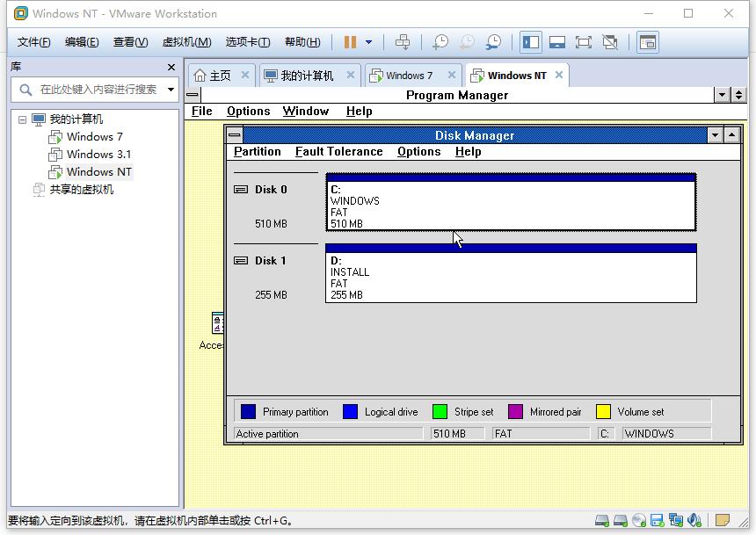Open the 虚拟机(M) menu
The width and height of the screenshot is (756, 535).
pos(186,42)
